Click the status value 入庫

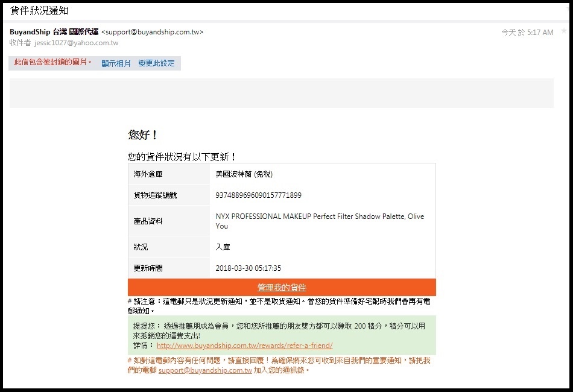(x=223, y=247)
